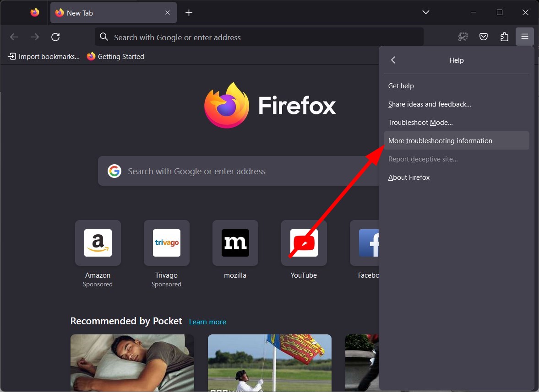Go back one page
Image resolution: width=539 pixels, height=392 pixels.
coord(14,37)
